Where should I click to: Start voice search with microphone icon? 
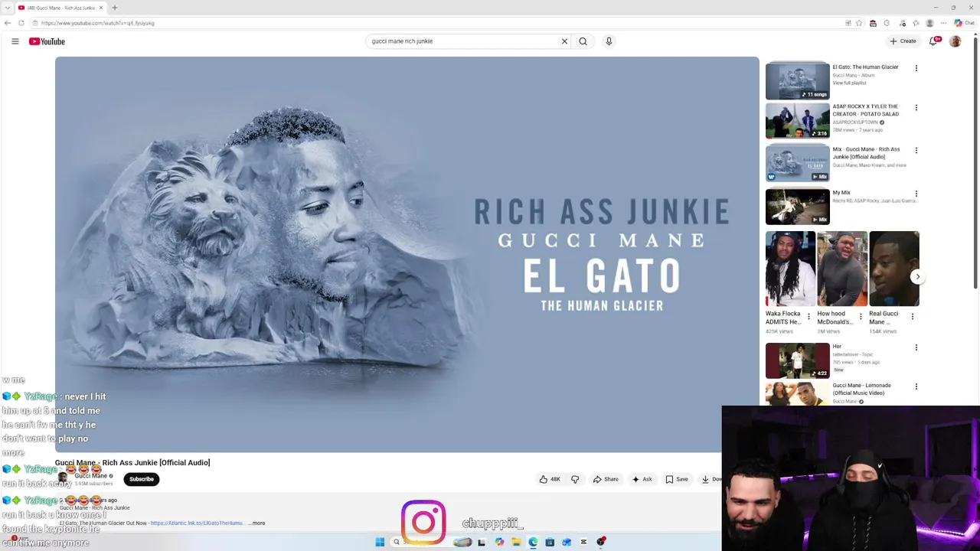[609, 41]
